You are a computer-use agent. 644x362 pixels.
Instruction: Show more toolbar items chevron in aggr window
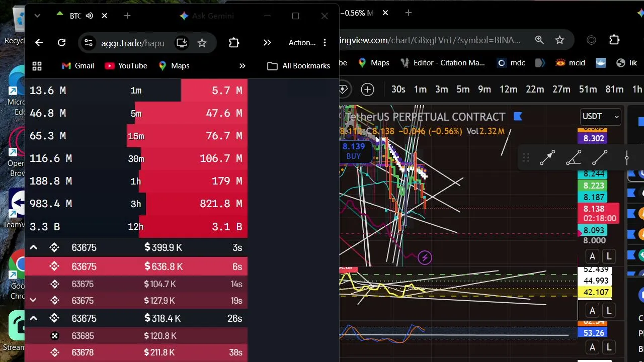(x=267, y=43)
